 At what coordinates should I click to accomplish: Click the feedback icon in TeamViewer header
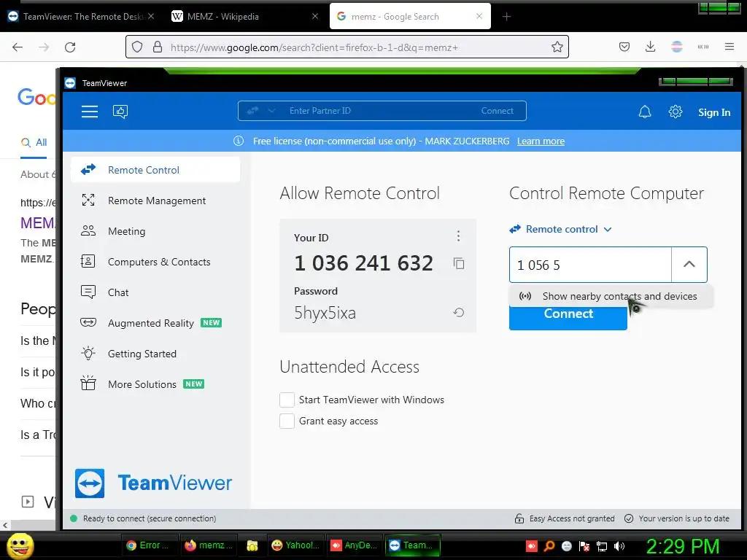(x=120, y=112)
